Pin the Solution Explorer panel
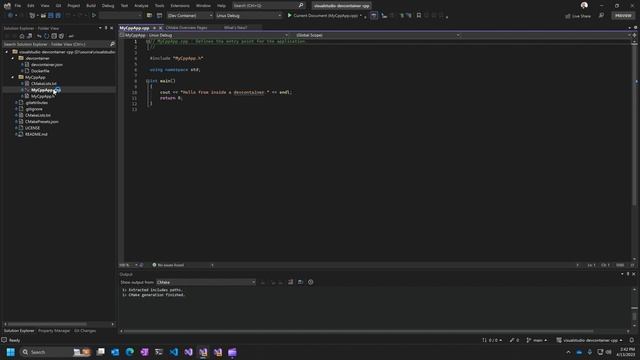The height and width of the screenshot is (360, 640). coord(106,28)
